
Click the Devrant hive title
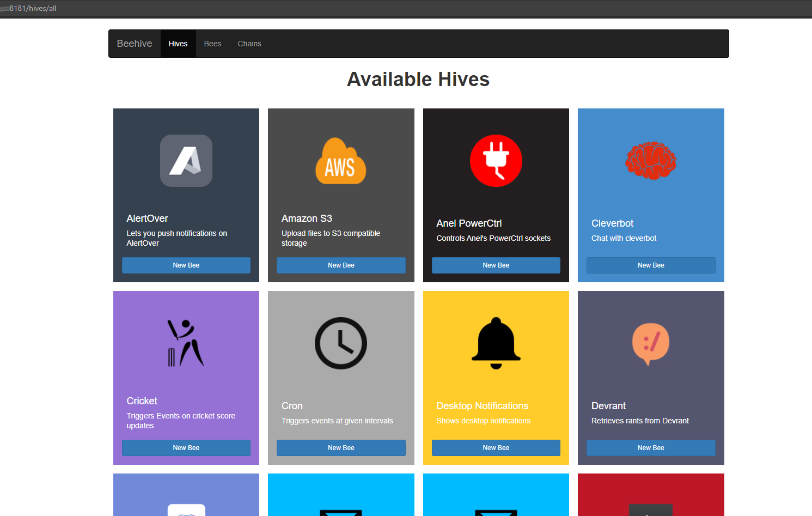pos(608,406)
